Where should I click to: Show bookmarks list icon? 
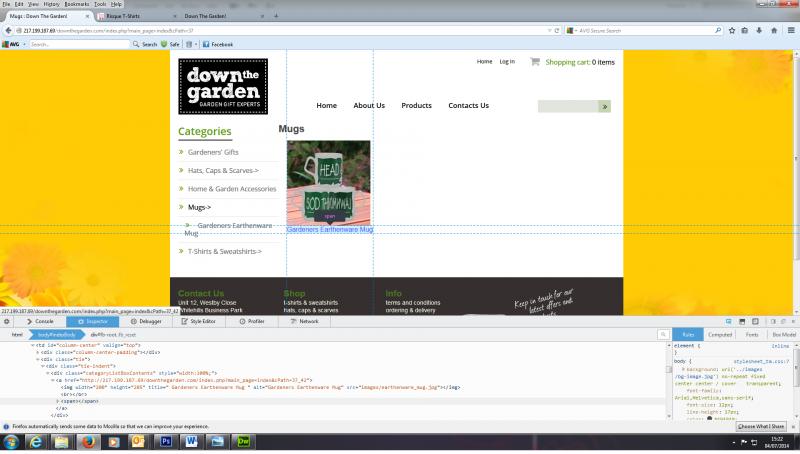pyautogui.click(x=745, y=31)
